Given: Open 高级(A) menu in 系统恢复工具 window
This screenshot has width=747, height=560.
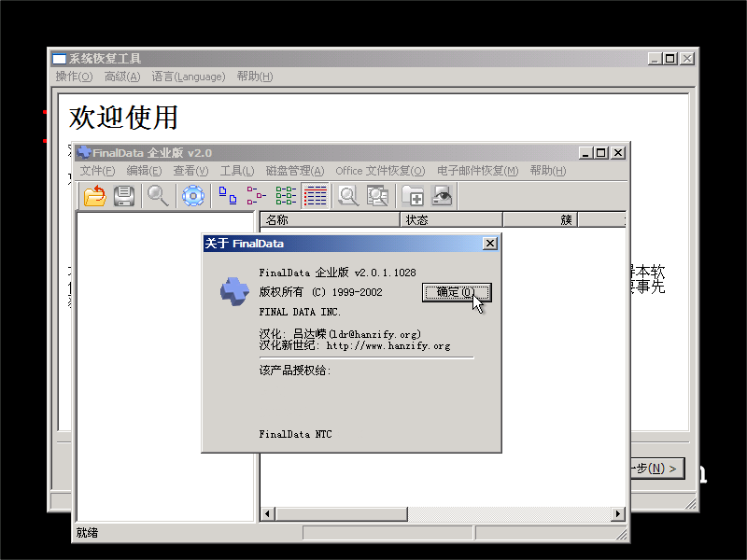Looking at the screenshot, I should click(122, 77).
